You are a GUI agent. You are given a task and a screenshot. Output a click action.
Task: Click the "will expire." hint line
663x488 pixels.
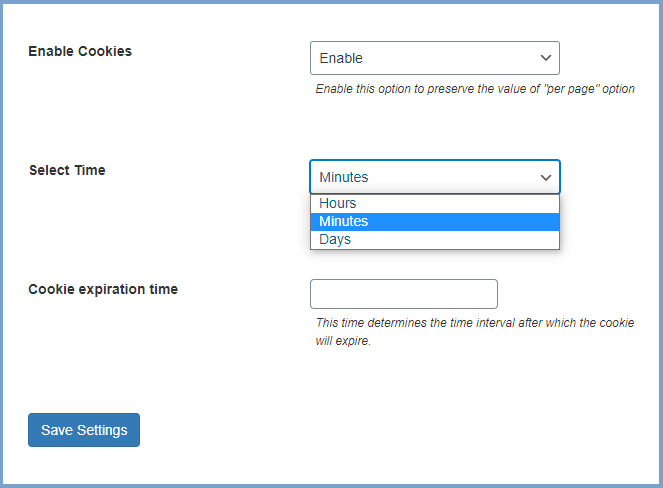point(343,340)
